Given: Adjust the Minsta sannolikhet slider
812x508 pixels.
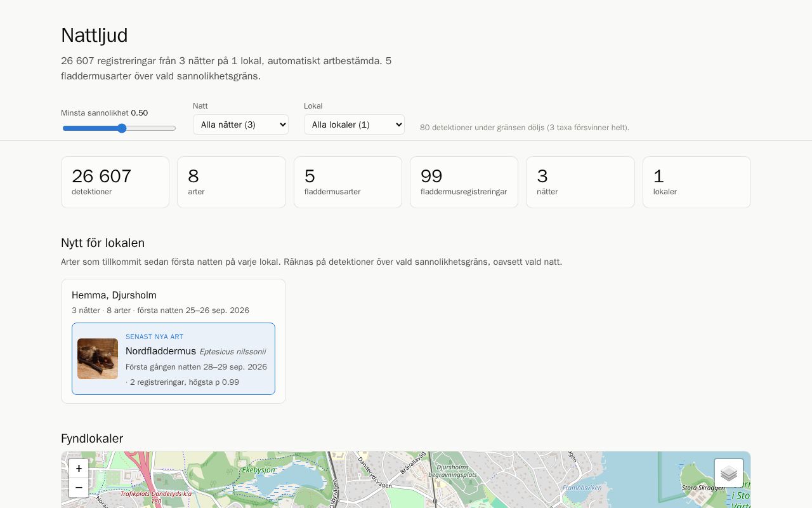Looking at the screenshot, I should coord(119,128).
